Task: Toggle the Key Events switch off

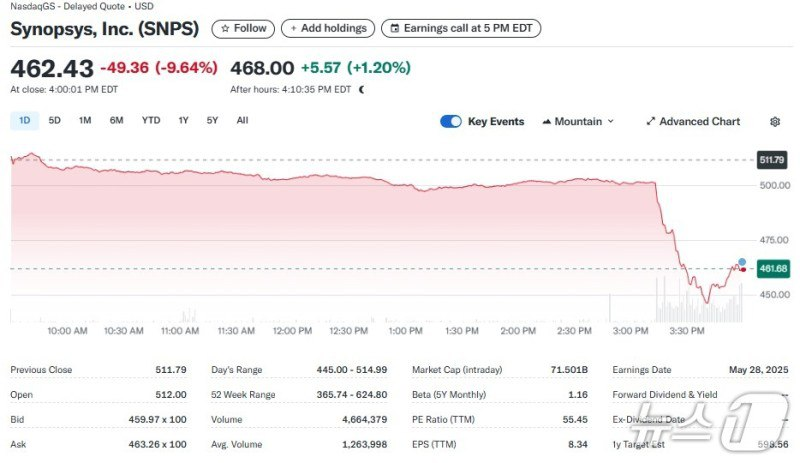Action: click(x=451, y=121)
